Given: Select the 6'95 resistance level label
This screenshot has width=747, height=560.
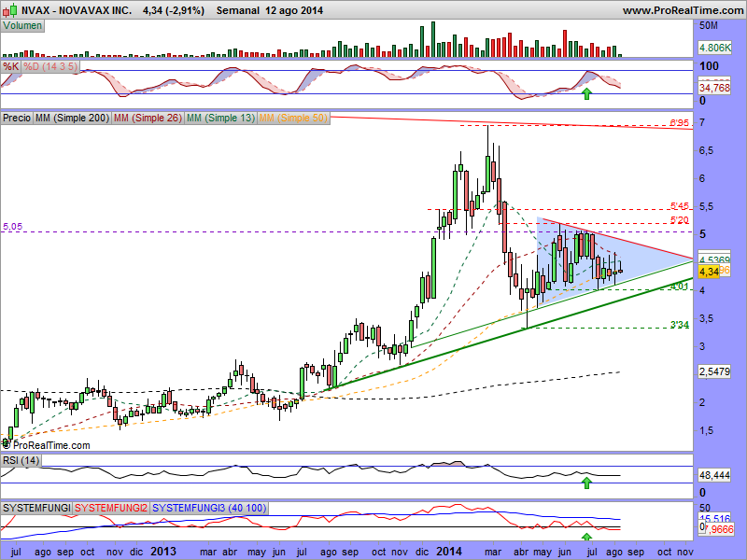Looking at the screenshot, I should pos(680,123).
